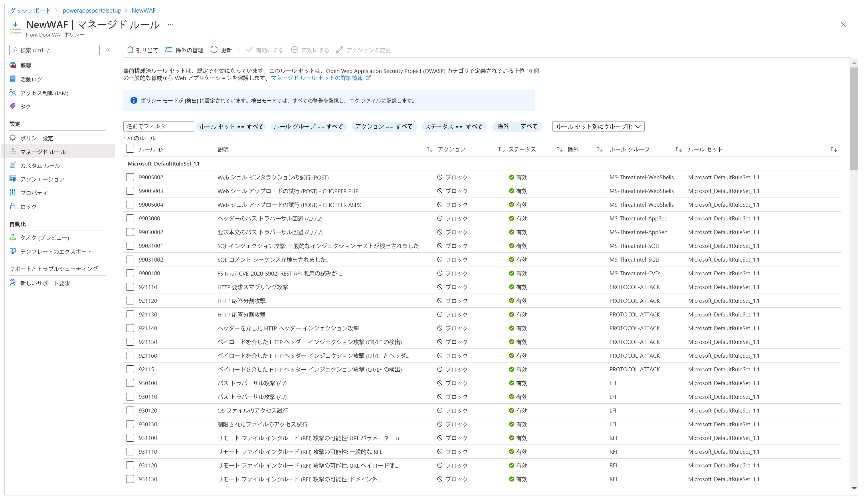Open ポリシー設定 policy settings
This screenshot has width=865, height=504.
pyautogui.click(x=37, y=138)
